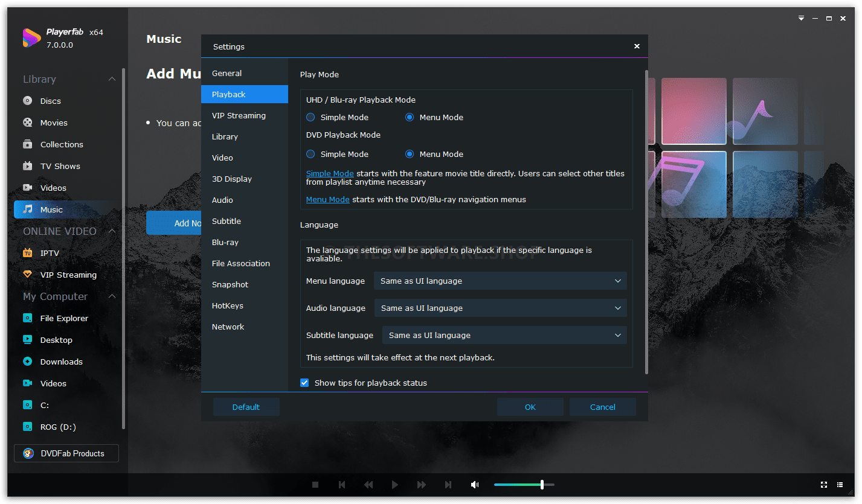Open File Association settings tab
This screenshot has height=504, width=862.
(245, 264)
